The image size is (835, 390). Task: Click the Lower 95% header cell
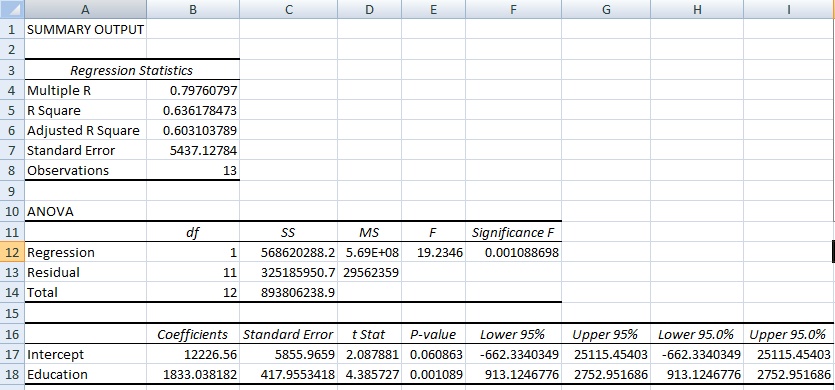513,334
